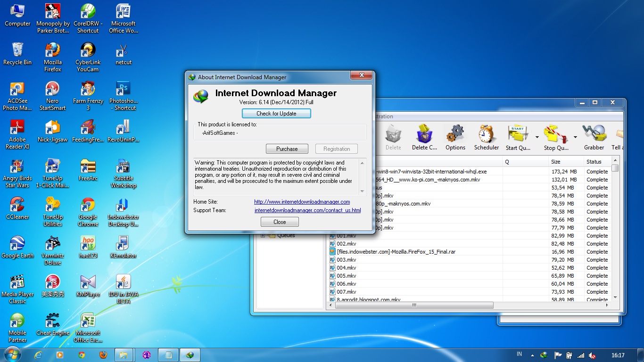Screen dimensions: 644x362
Task: Click the IN language indicator on taskbar
Action: (519, 354)
